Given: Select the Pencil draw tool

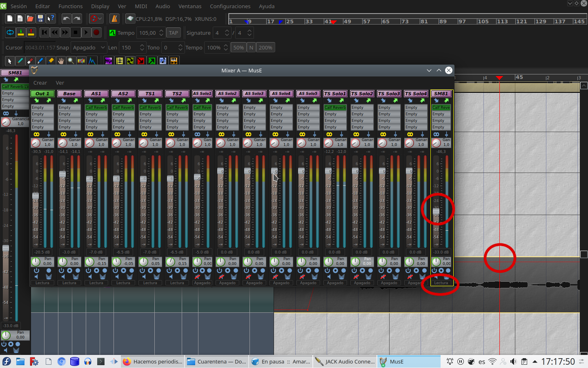Looking at the screenshot, I should (20, 61).
